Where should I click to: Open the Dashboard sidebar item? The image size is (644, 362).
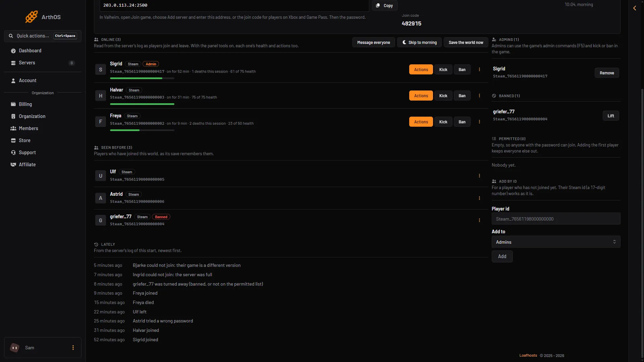[43, 51]
